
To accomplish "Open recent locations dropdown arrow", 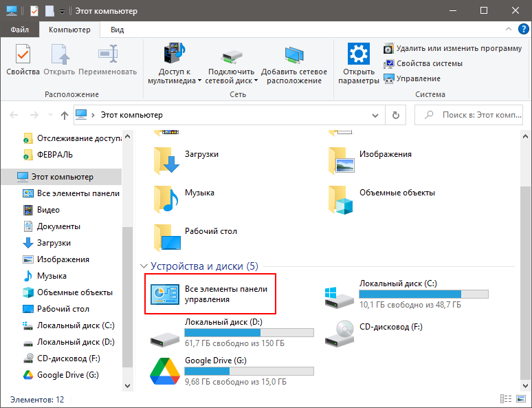I will click(50, 115).
